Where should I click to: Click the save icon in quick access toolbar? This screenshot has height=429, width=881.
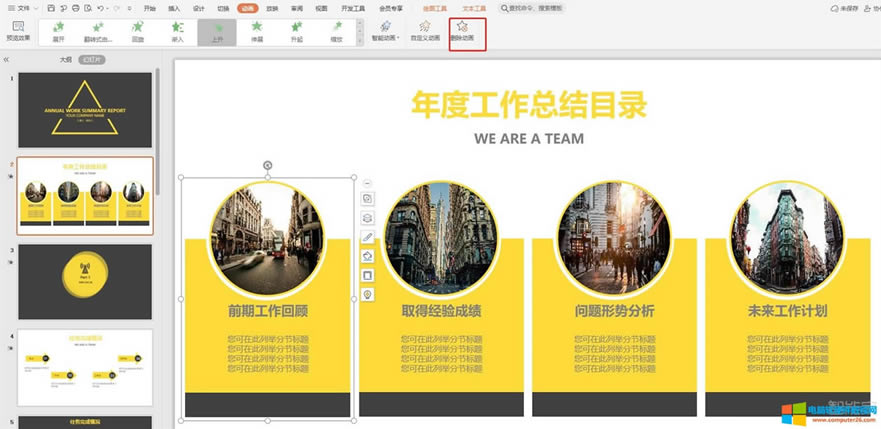[x=51, y=8]
